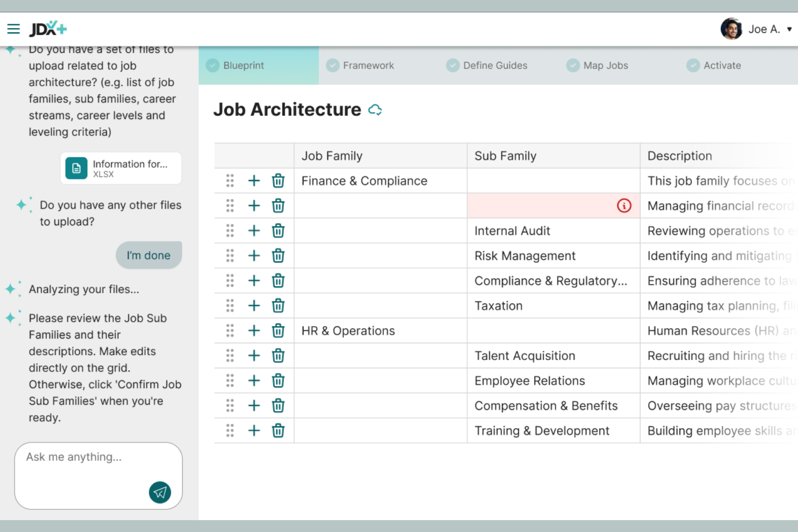Screen dimensions: 798x532
Task: Click the Risk Management cell
Action: 554,255
